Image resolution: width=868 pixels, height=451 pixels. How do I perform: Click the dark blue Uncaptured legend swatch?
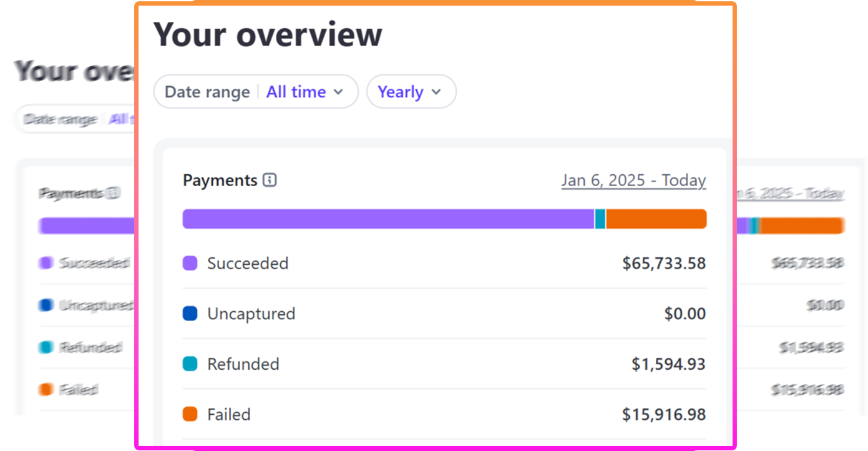click(x=190, y=314)
